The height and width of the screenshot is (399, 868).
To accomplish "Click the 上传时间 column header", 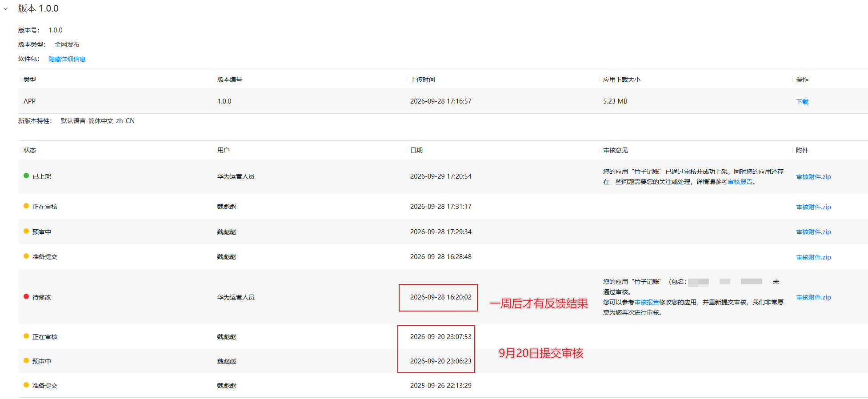I will 423,80.
